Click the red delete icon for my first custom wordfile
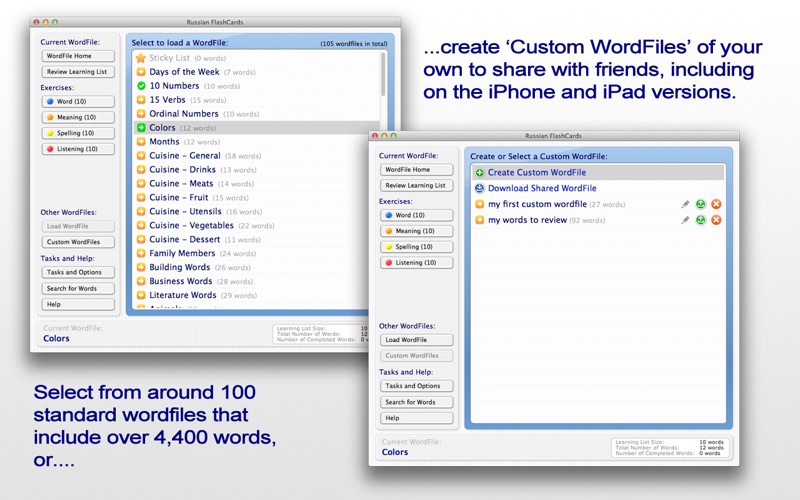 coord(716,204)
